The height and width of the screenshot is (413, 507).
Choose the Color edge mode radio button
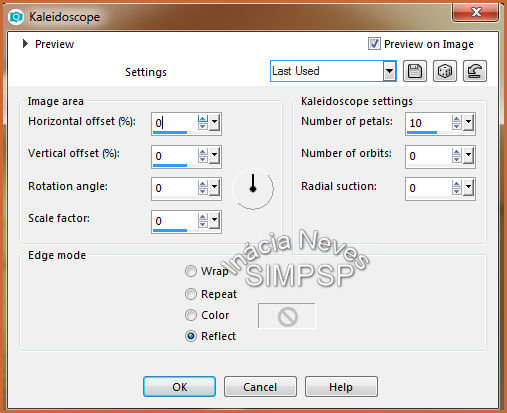[x=191, y=315]
